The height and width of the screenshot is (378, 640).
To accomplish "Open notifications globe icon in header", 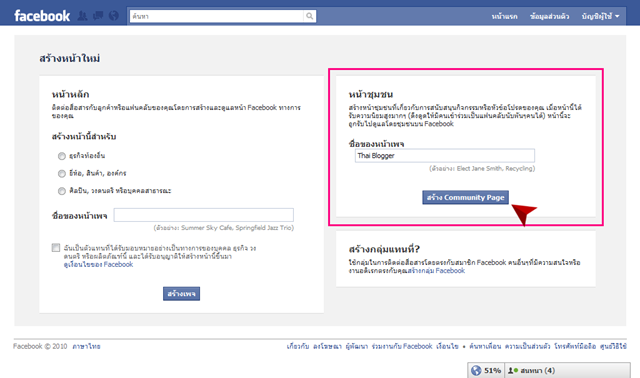I will pyautogui.click(x=114, y=16).
